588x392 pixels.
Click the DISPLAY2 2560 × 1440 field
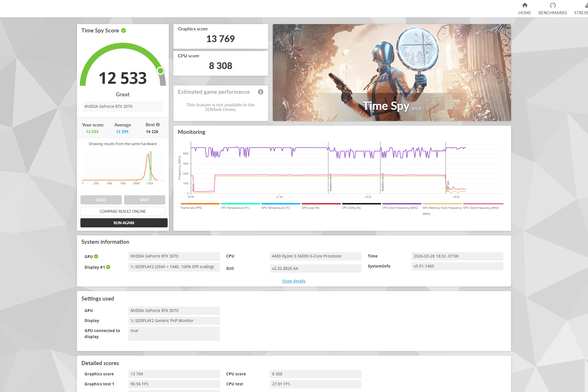click(174, 267)
